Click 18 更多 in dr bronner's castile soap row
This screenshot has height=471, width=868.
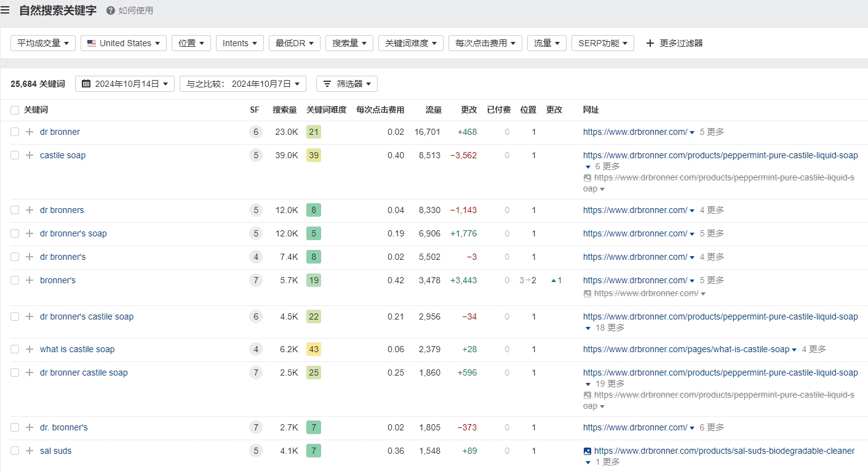click(610, 328)
